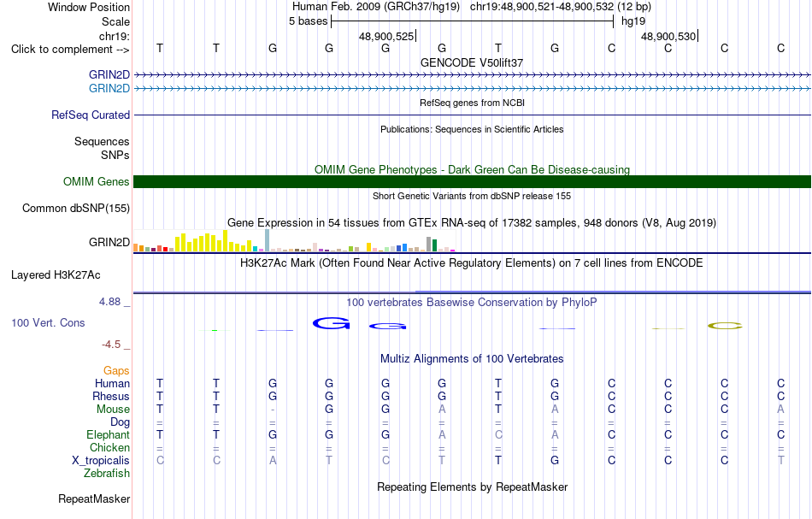Image resolution: width=812 pixels, height=519 pixels.
Task: Click the RefSeq Curated track label
Action: click(91, 115)
